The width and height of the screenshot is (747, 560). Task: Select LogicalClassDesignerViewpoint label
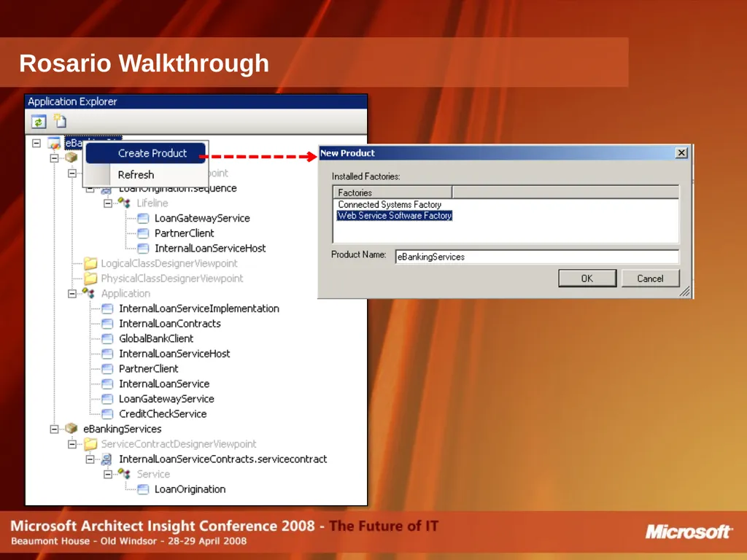[x=169, y=263]
